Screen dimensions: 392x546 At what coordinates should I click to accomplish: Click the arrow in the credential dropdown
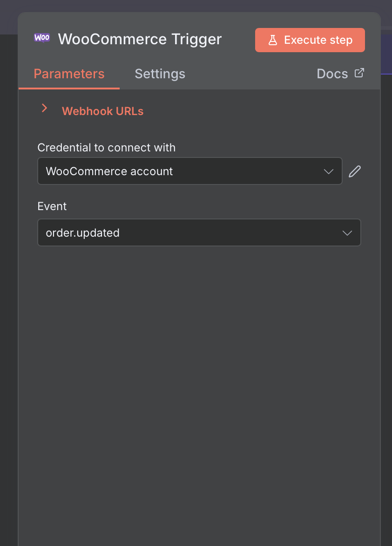click(329, 171)
